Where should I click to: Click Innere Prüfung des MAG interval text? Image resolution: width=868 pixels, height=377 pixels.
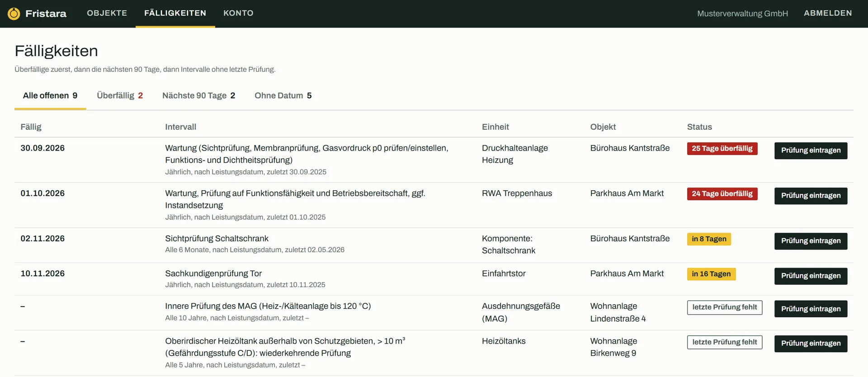(x=268, y=306)
